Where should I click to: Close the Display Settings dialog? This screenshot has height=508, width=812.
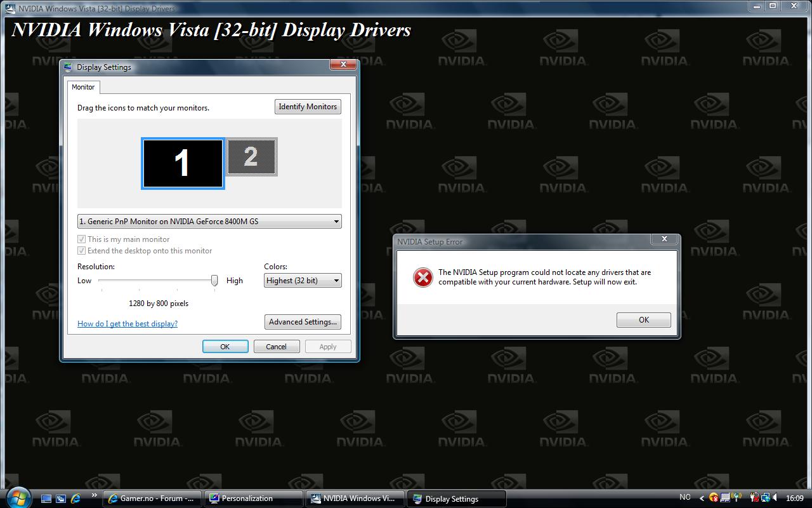pos(343,64)
